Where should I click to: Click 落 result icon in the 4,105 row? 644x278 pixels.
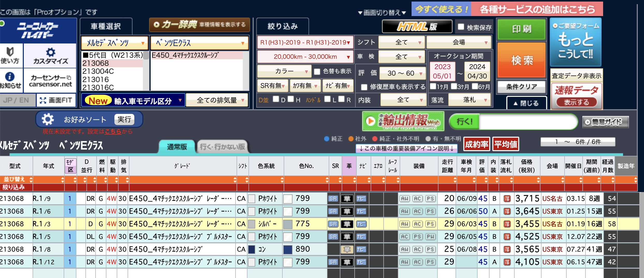pos(507,262)
